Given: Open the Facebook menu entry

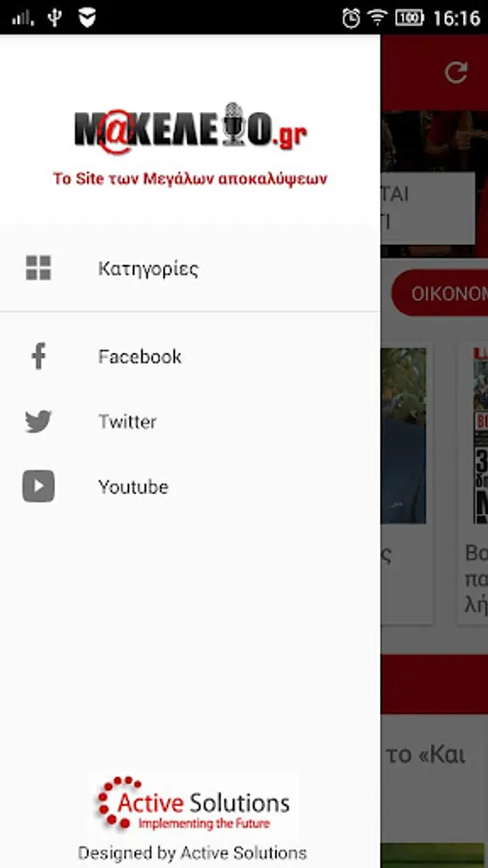Looking at the screenshot, I should 190,356.
